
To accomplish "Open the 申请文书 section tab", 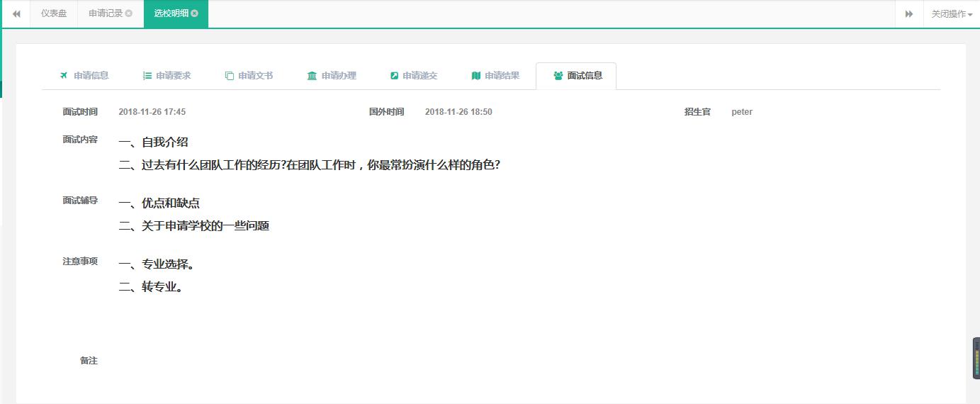I will click(249, 76).
